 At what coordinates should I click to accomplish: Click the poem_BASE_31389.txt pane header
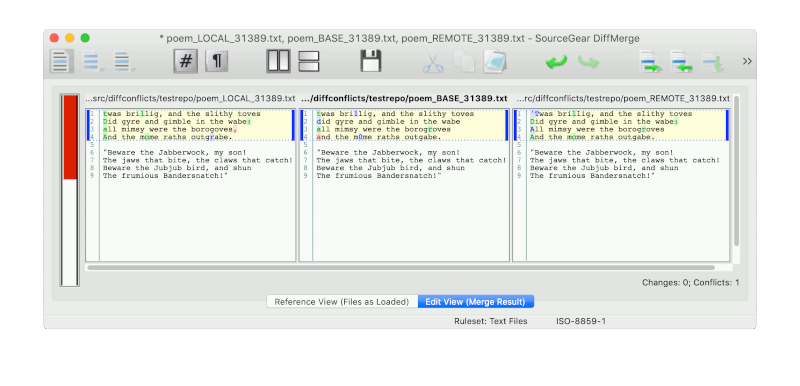(x=405, y=98)
